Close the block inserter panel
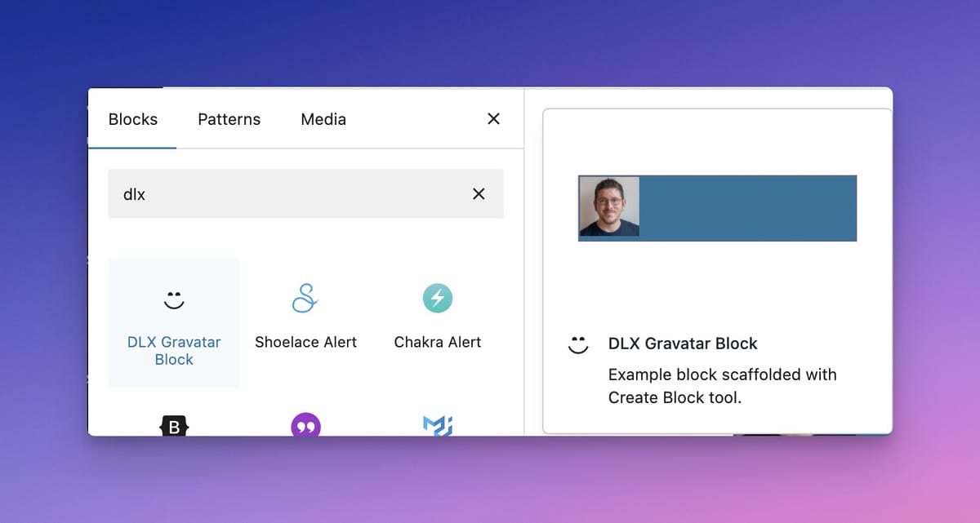The height and width of the screenshot is (523, 980). point(493,119)
